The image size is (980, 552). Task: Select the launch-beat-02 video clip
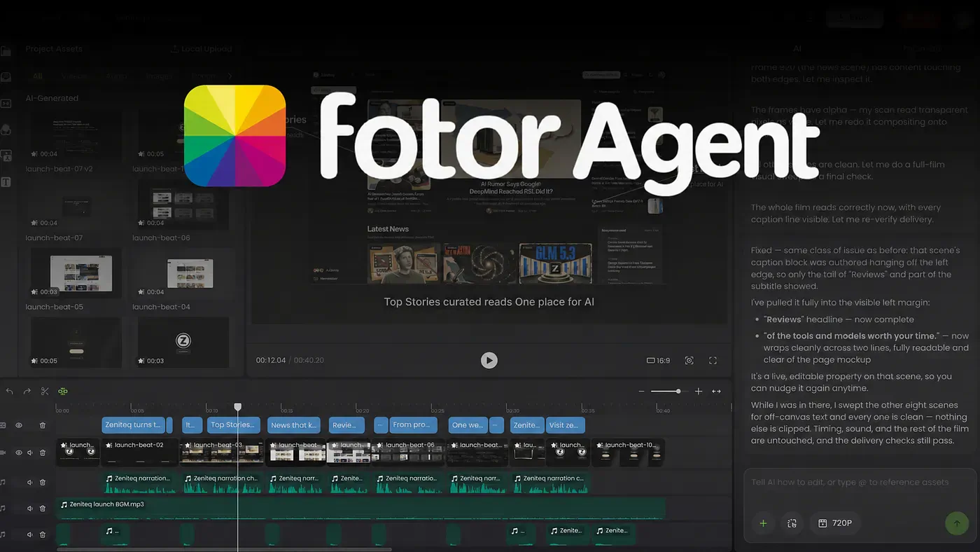[x=139, y=453]
